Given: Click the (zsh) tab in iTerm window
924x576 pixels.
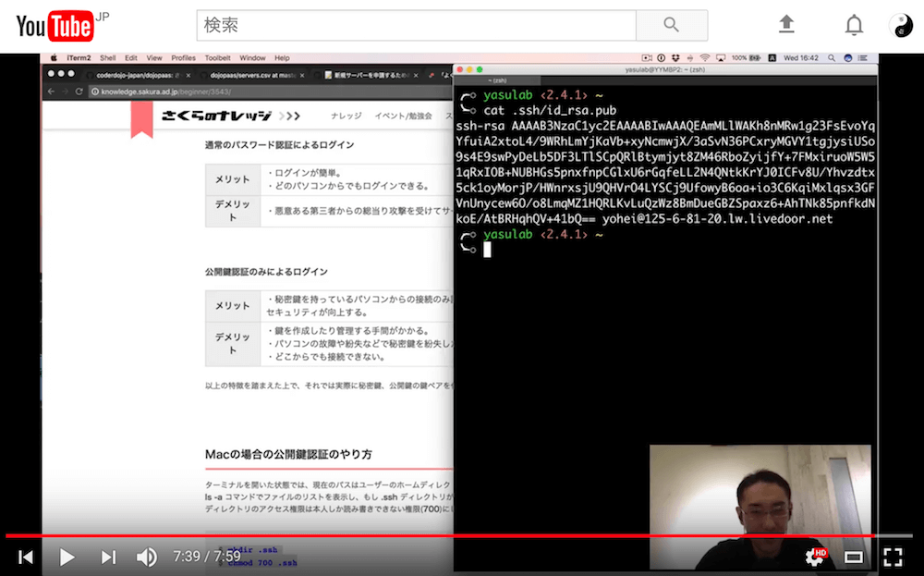Looking at the screenshot, I should tap(497, 80).
